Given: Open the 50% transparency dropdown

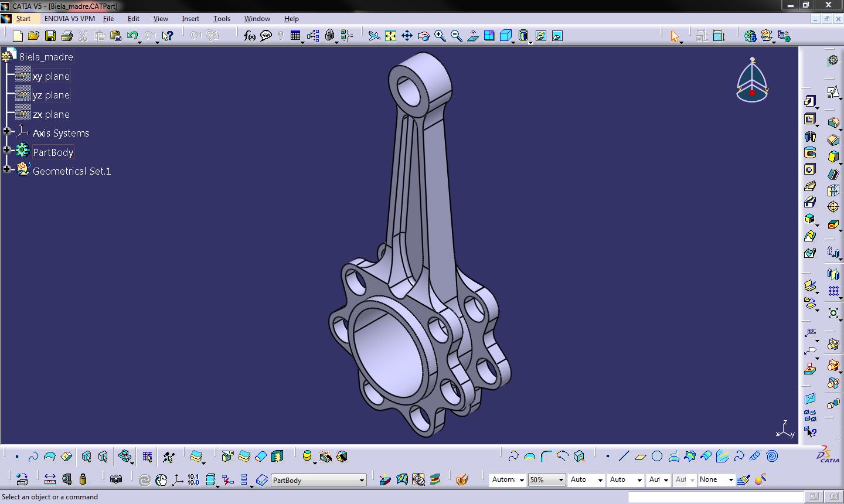Looking at the screenshot, I should click(x=561, y=479).
